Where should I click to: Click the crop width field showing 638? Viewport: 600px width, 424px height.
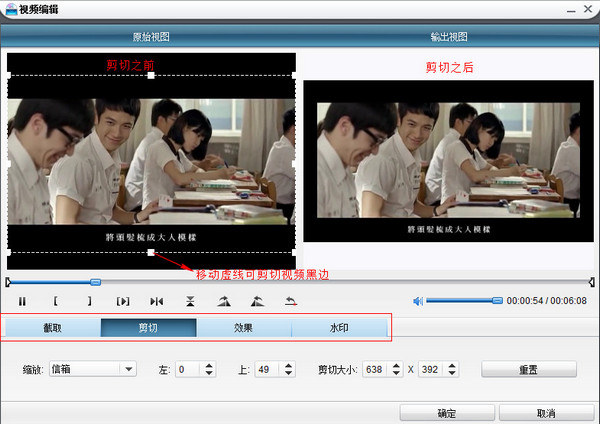[375, 369]
